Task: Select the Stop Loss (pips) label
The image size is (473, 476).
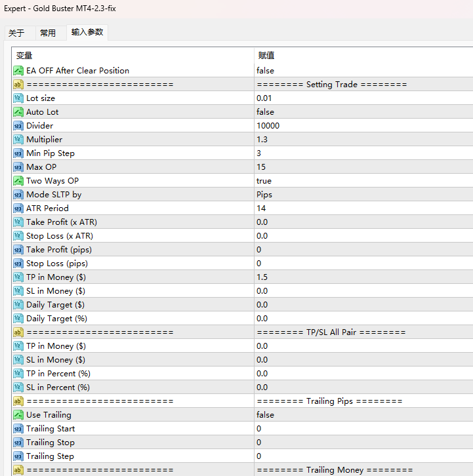Action: (57, 264)
